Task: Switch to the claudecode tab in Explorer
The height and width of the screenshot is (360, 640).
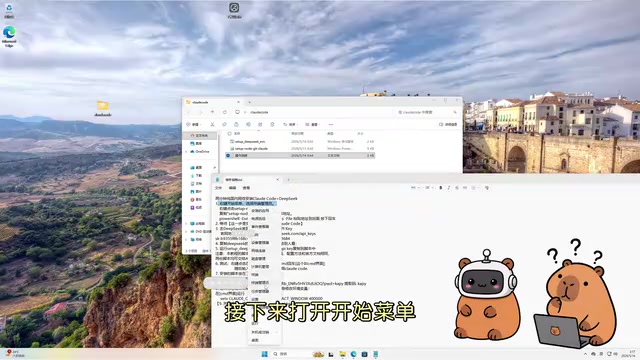Action: pyautogui.click(x=212, y=102)
